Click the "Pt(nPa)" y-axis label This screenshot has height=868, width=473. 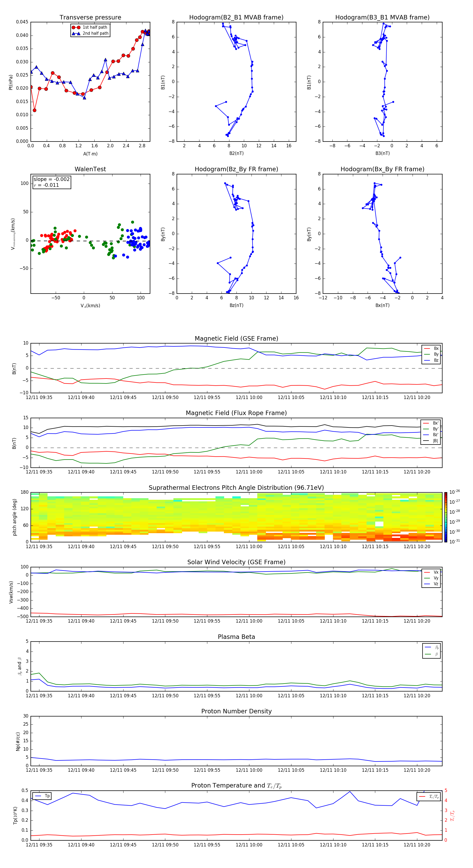tap(11, 82)
